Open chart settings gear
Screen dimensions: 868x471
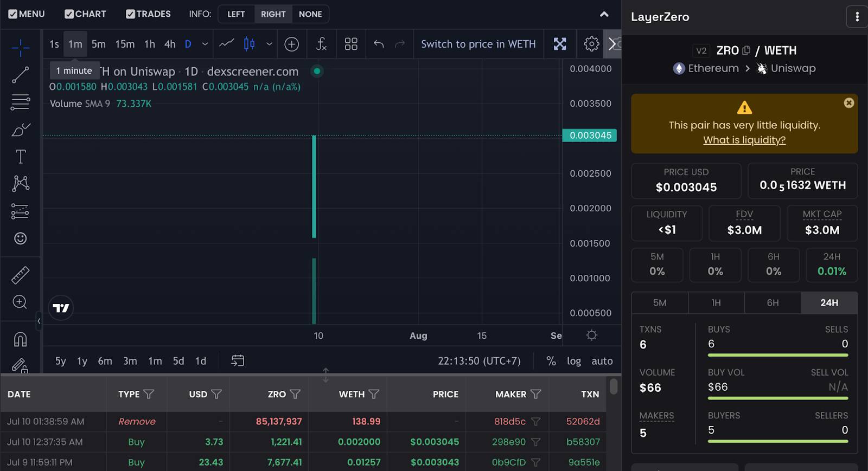point(591,44)
